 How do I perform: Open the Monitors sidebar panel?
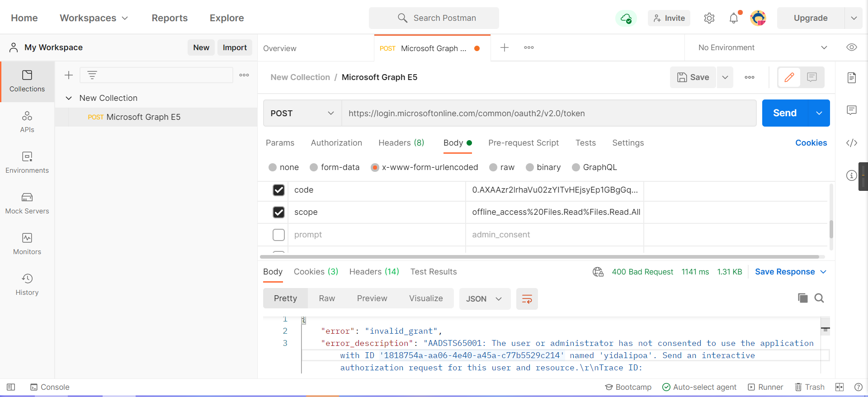point(27,244)
